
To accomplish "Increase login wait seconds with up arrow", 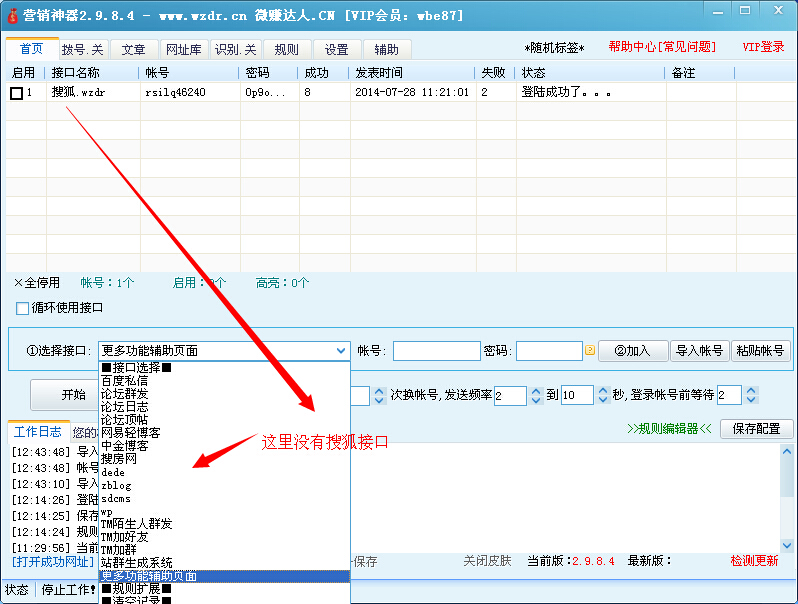I will (x=751, y=391).
